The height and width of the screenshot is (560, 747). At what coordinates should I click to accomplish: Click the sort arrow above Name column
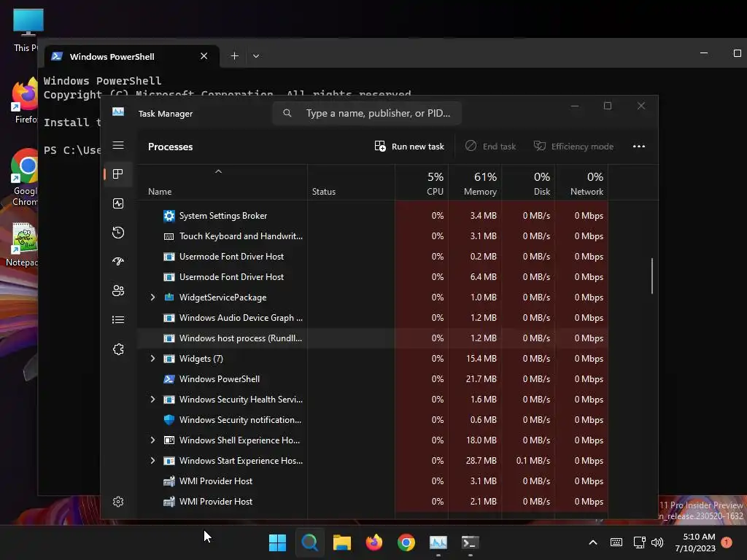point(218,171)
